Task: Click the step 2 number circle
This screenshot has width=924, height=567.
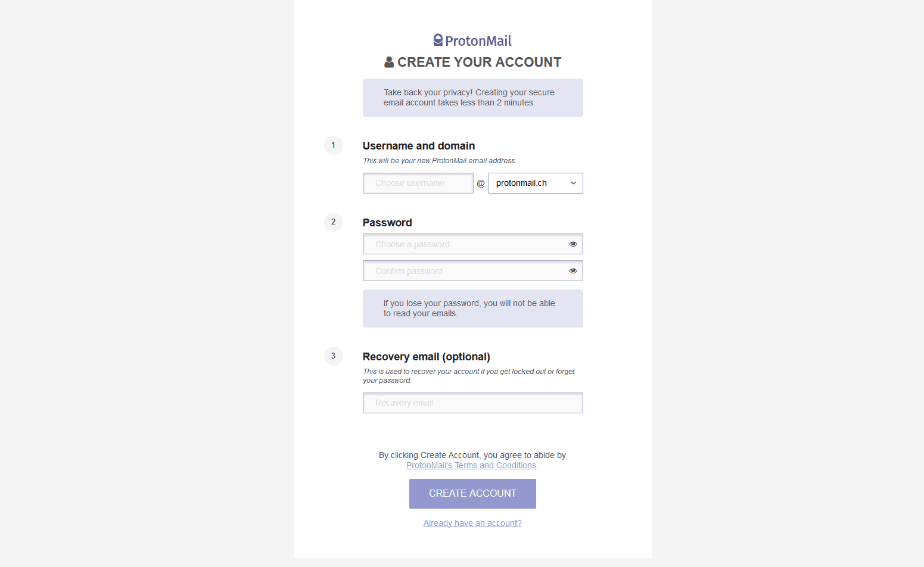Action: 333,222
